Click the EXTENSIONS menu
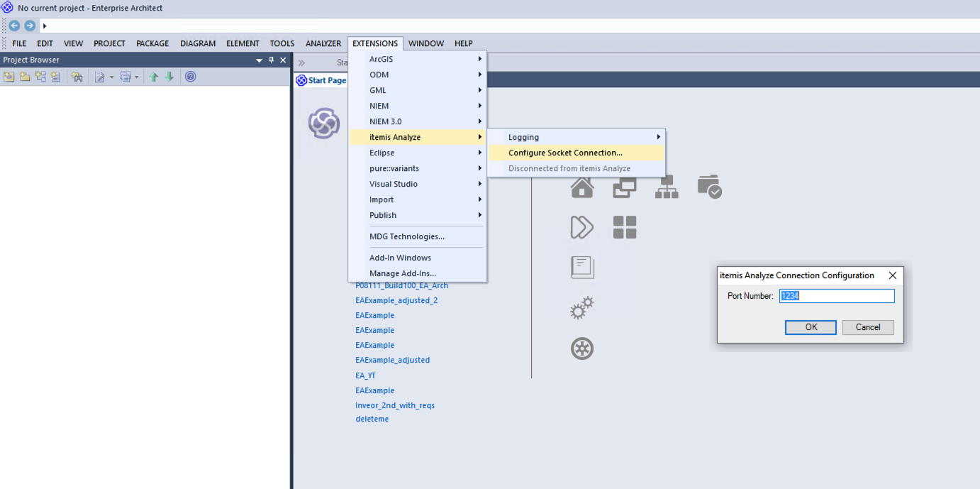The height and width of the screenshot is (489, 980). click(375, 43)
